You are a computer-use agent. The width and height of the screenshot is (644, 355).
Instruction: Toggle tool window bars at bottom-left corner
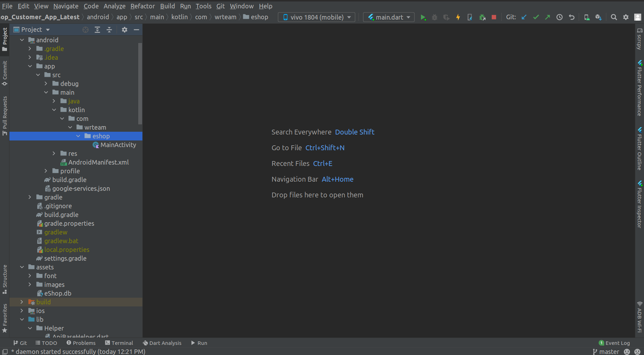pos(5,352)
